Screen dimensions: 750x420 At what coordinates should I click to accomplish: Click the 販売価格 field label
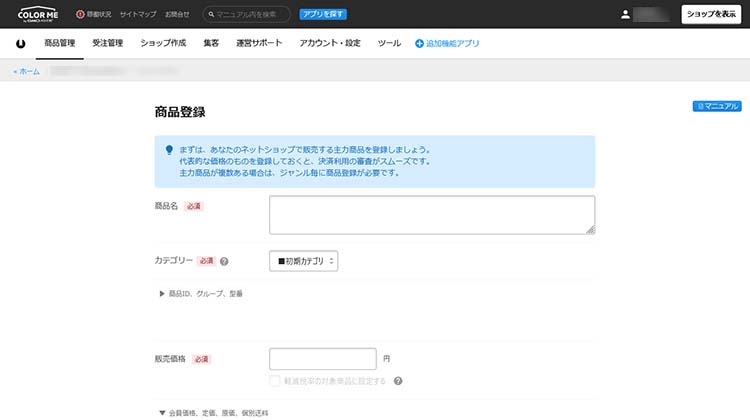(170, 359)
